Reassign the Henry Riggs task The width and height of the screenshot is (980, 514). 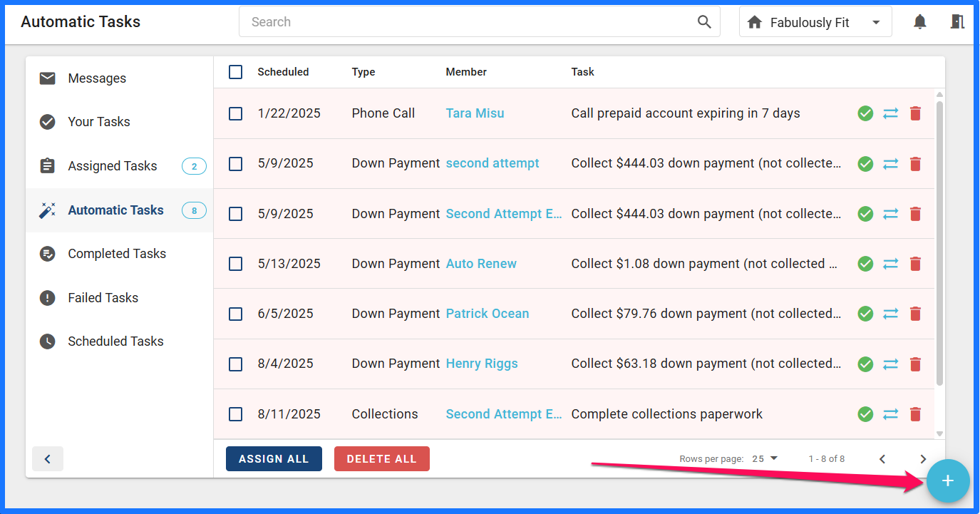click(891, 364)
